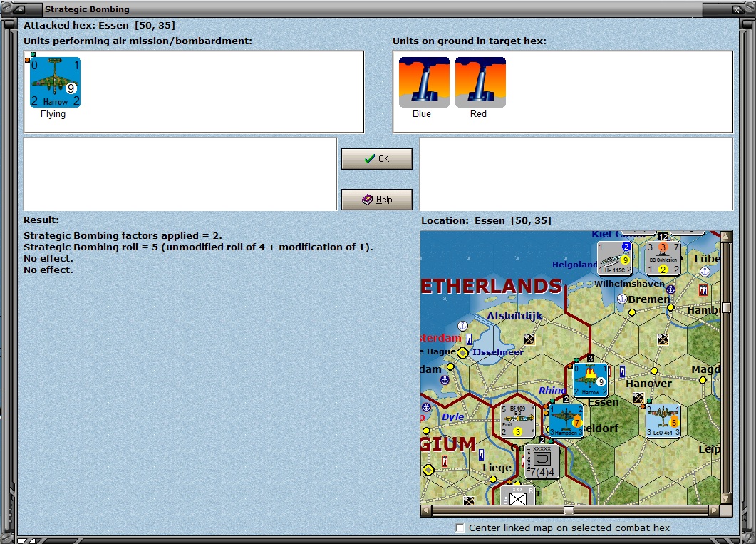This screenshot has width=756, height=544.
Task: Click the He 115C seaplane counter on map
Action: (x=614, y=258)
